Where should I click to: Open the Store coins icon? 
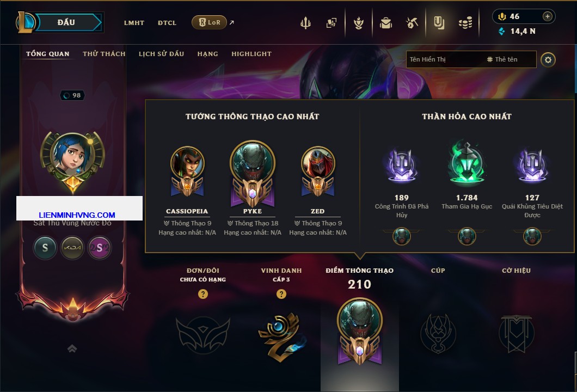(465, 23)
